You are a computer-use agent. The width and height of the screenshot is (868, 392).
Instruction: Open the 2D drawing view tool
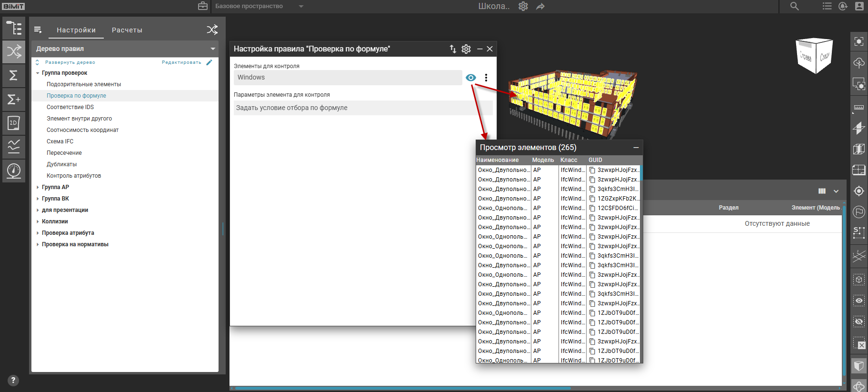pyautogui.click(x=14, y=123)
